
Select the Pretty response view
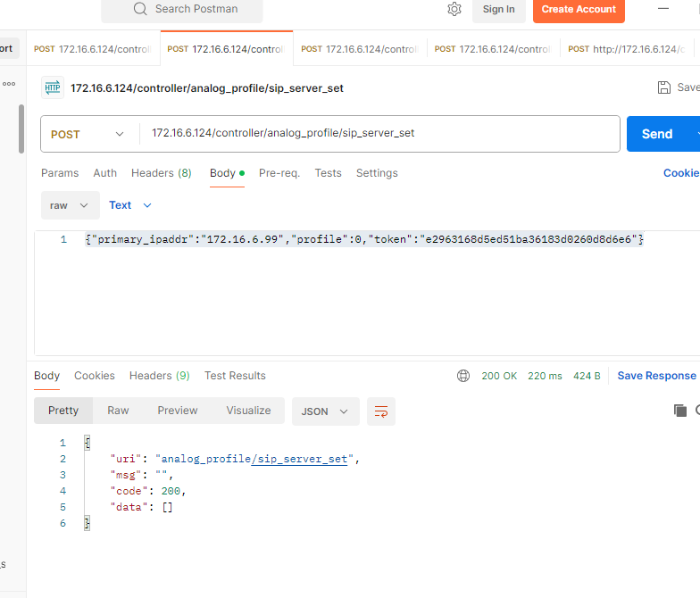click(x=63, y=411)
